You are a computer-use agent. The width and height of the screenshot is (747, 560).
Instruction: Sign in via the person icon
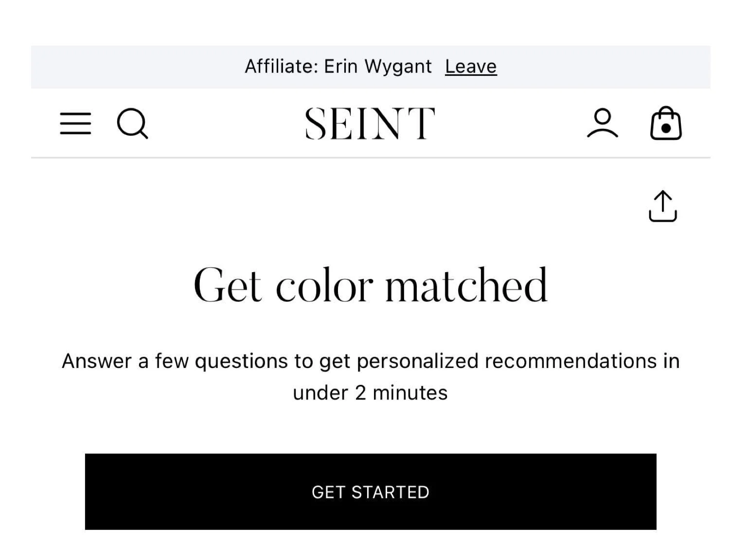click(x=602, y=123)
